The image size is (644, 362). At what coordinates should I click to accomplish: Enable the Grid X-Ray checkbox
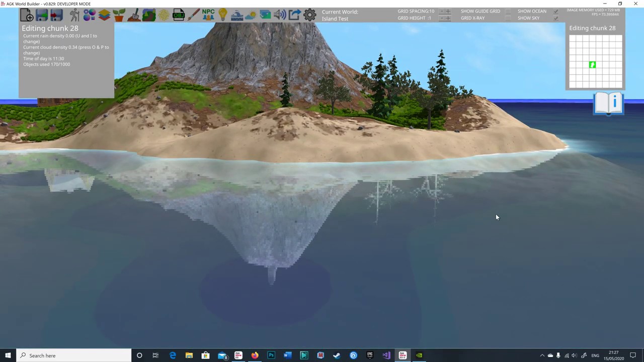tap(508, 18)
